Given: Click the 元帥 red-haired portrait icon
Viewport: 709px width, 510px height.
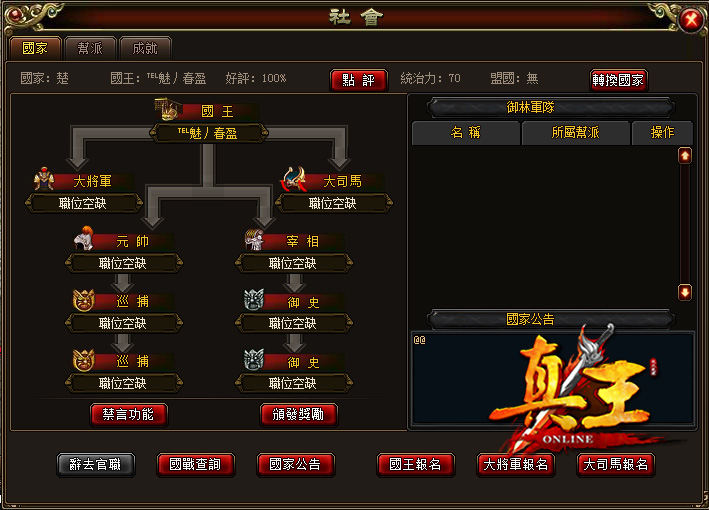Looking at the screenshot, I should (84, 238).
